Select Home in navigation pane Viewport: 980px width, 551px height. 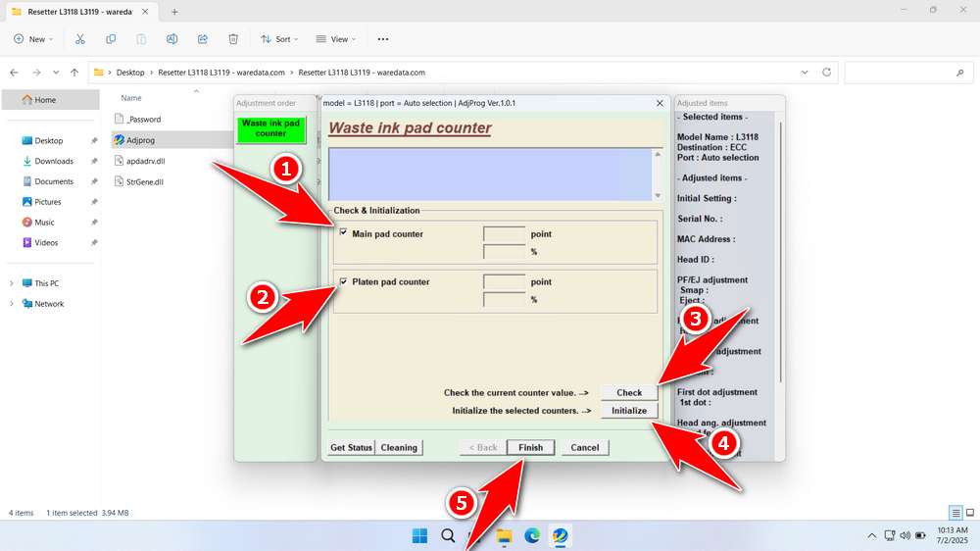tap(51, 99)
